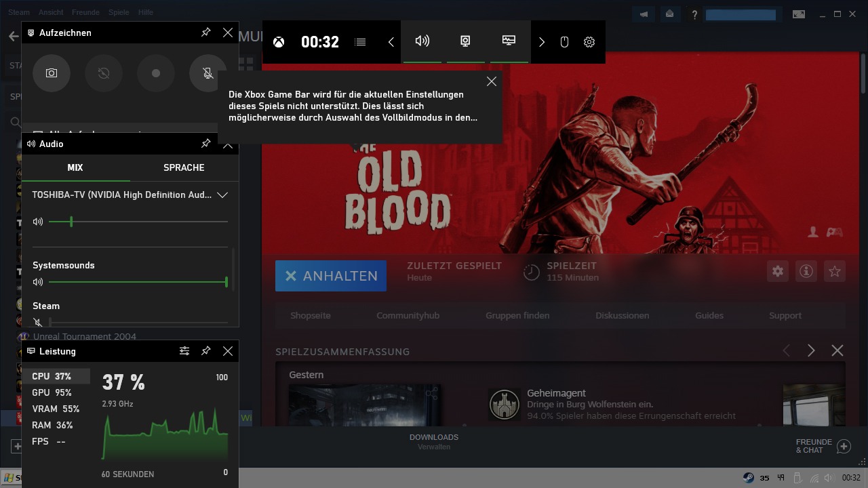Close the Leistung widget
Screen dimensions: 868x488
point(228,351)
